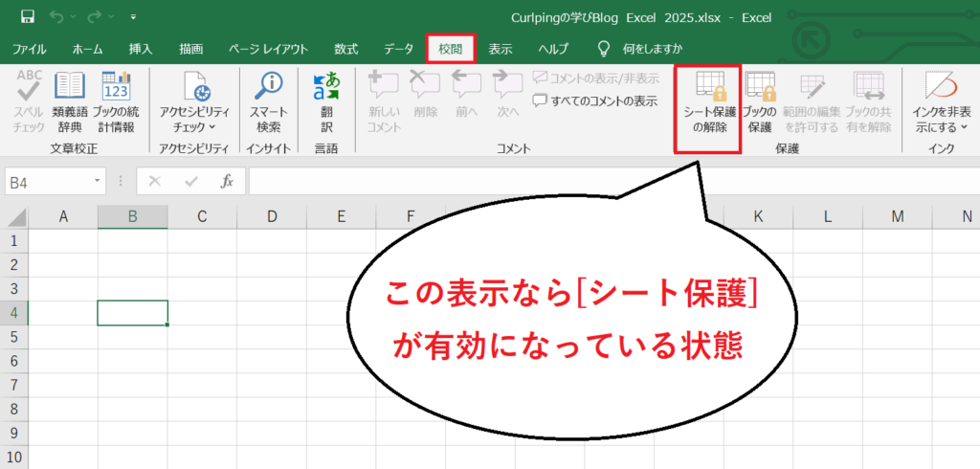
Task: Expand the Name Box dropdown arrow
Action: 98,181
